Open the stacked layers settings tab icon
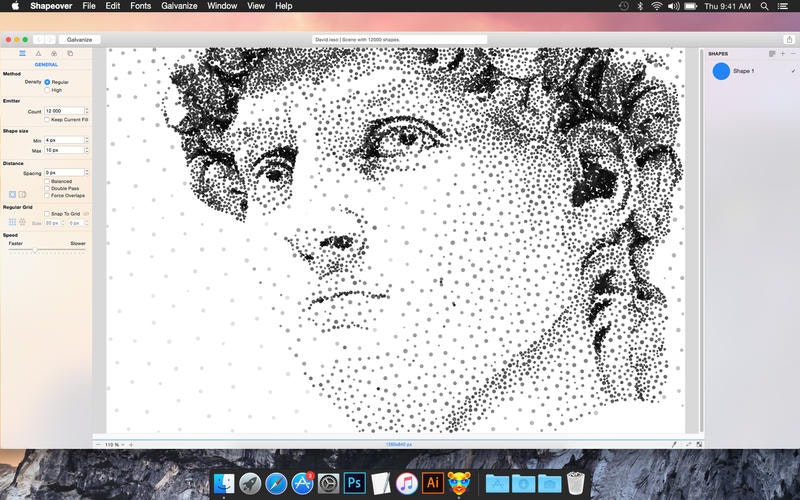 click(x=70, y=53)
